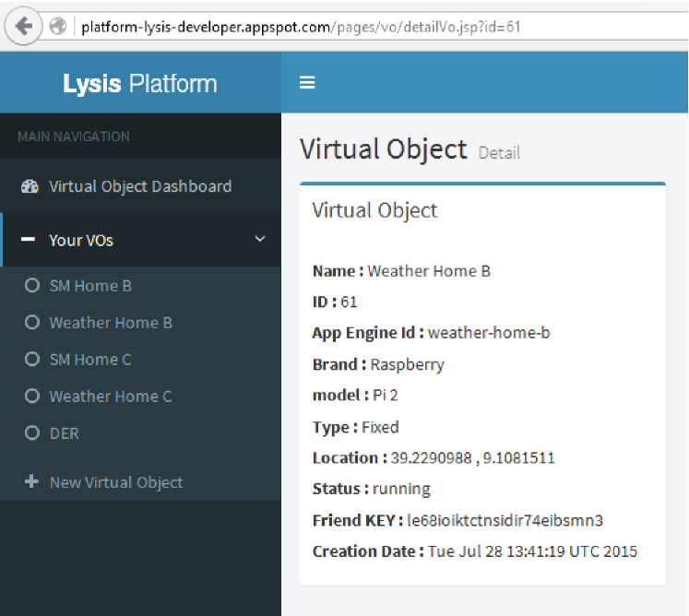Collapse Your VOs using chevron arrow
The image size is (689, 616).
[x=260, y=240]
